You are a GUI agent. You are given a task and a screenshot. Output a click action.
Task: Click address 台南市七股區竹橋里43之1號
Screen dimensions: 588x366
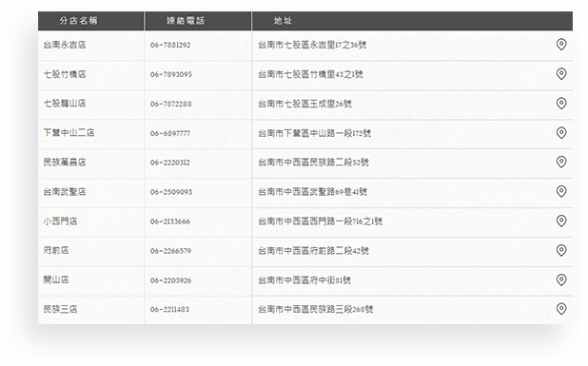pyautogui.click(x=310, y=74)
